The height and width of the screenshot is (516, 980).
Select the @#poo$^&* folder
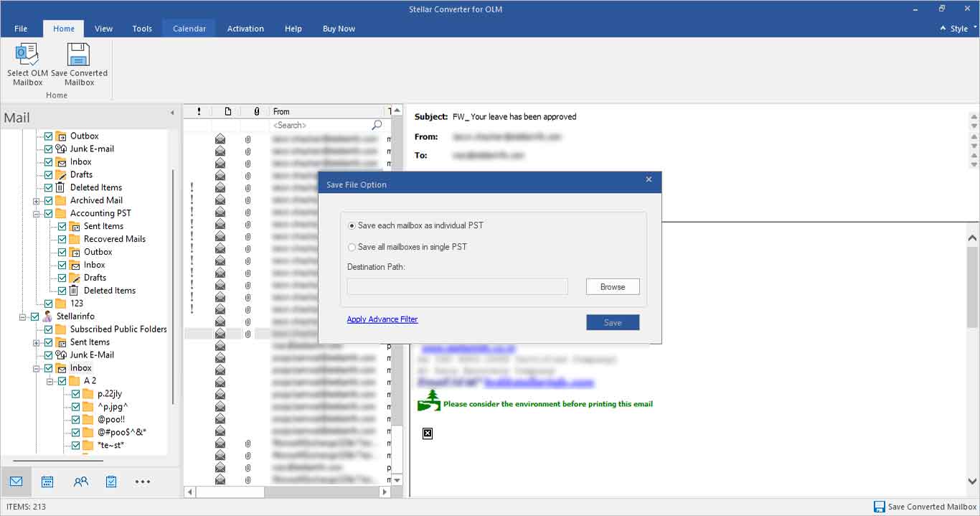(122, 432)
